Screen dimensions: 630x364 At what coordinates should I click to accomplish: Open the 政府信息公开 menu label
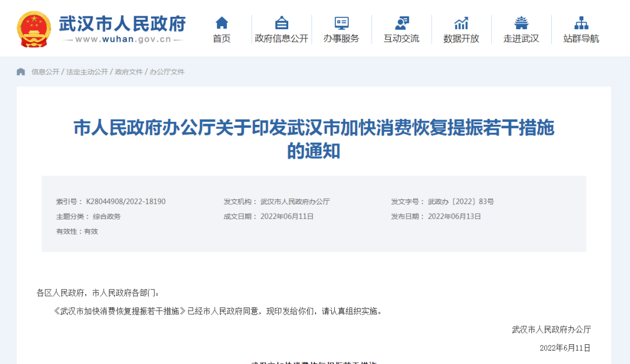[282, 38]
